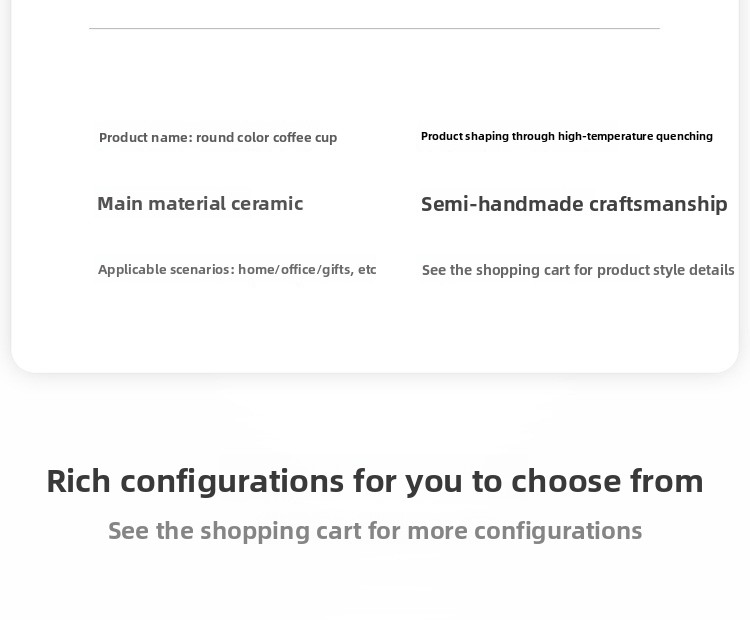Click the "Semi-handmade craftsmanship" text
Screen dimensions: 750x620
[x=574, y=203]
